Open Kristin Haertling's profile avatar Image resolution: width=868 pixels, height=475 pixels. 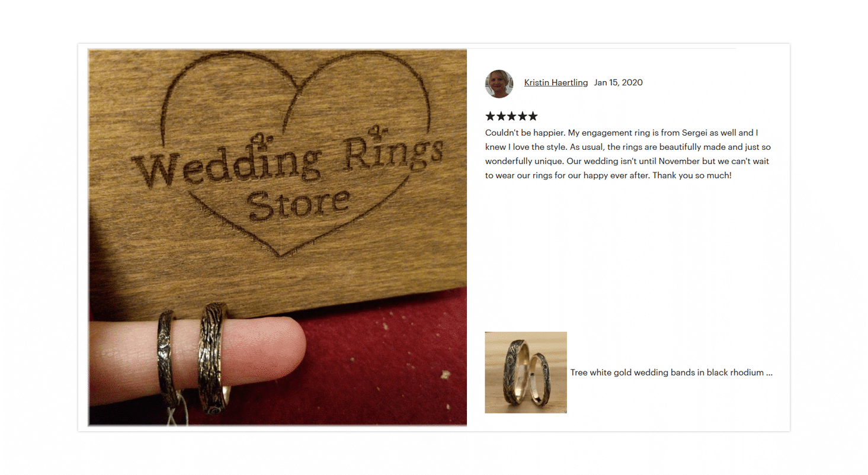(x=499, y=84)
